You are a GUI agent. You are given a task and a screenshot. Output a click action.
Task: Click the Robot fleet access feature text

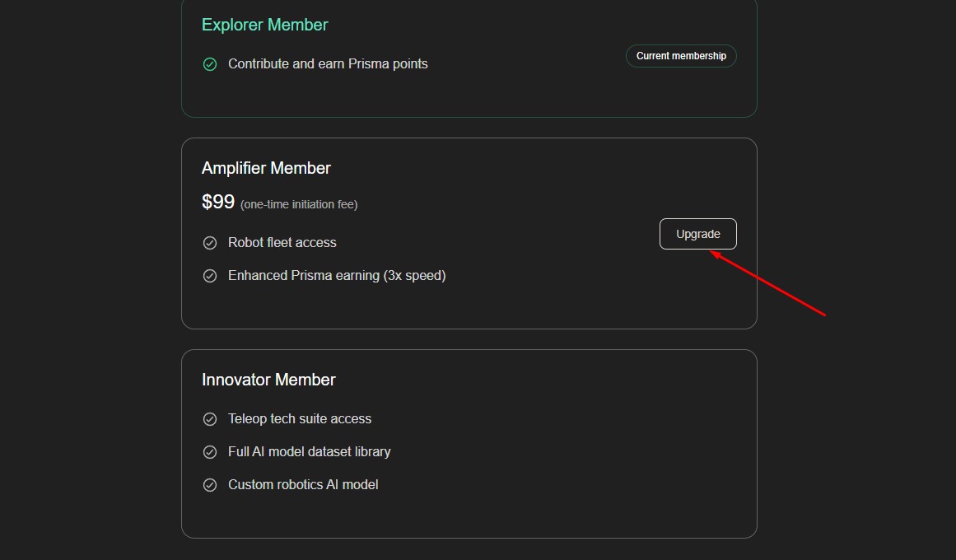point(282,243)
